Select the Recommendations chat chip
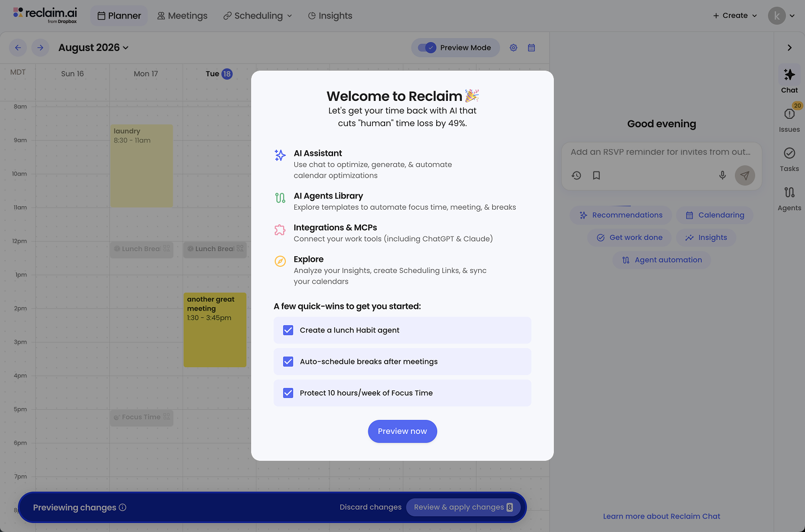The width and height of the screenshot is (805, 532). click(621, 215)
